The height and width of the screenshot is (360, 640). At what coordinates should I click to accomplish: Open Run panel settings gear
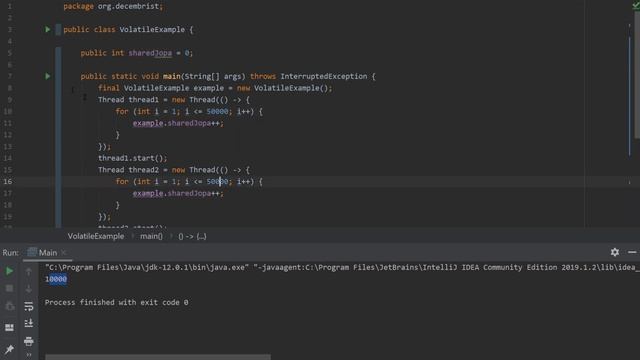pyautogui.click(x=615, y=252)
